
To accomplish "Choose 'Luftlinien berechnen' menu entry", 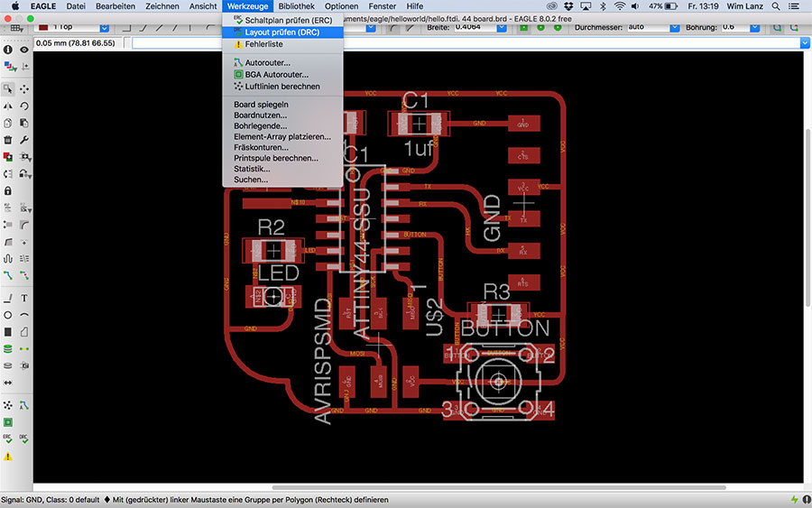I will pos(282,87).
